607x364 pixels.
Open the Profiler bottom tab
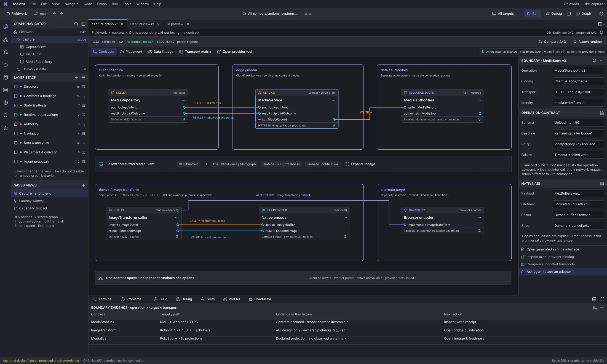232,299
